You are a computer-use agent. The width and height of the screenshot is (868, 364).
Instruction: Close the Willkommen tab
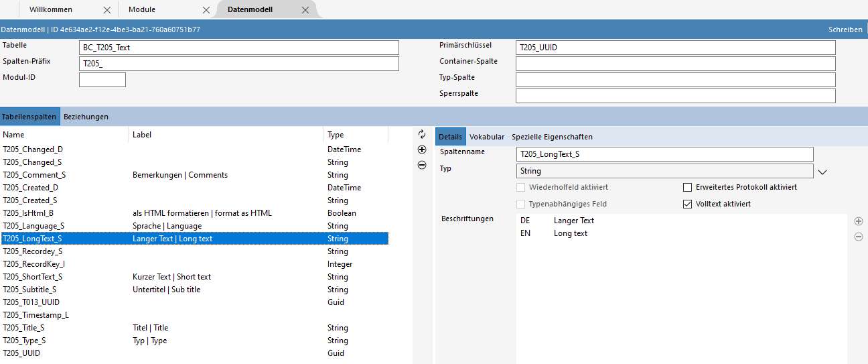pyautogui.click(x=107, y=10)
